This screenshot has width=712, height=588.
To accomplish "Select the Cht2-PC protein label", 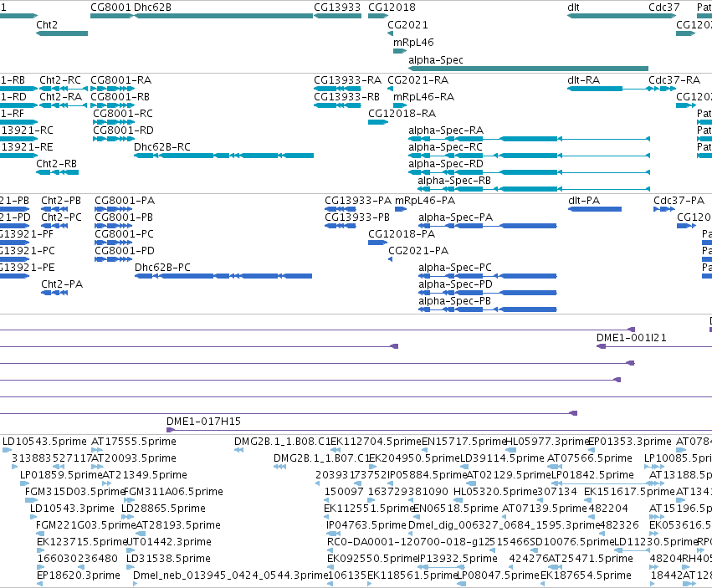I will (61, 217).
